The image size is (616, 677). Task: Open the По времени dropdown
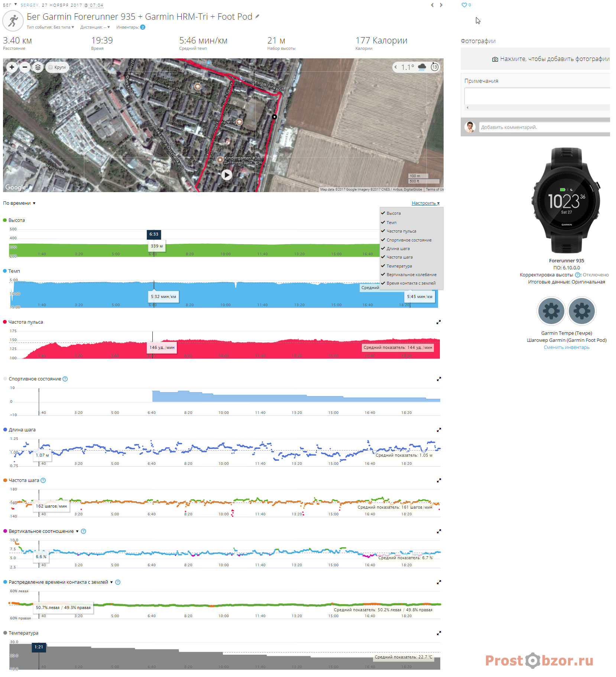(19, 203)
